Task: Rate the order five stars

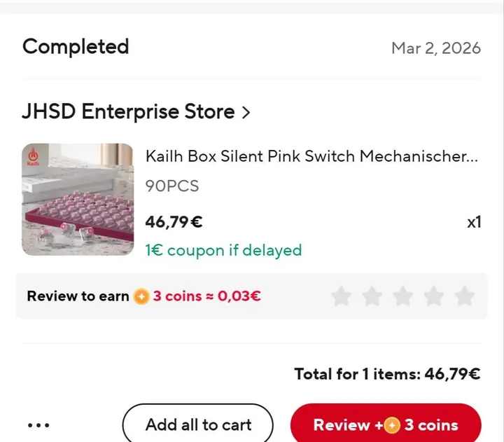Action: (x=464, y=296)
